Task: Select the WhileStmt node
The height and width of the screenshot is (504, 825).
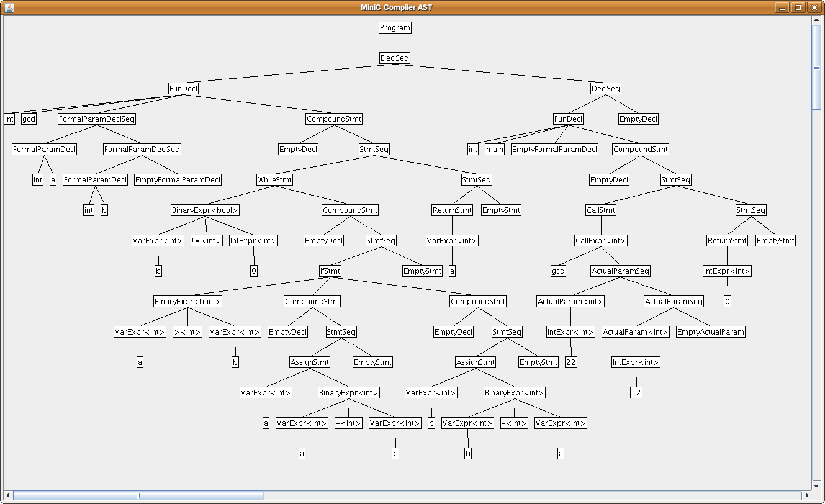Action: click(x=274, y=180)
